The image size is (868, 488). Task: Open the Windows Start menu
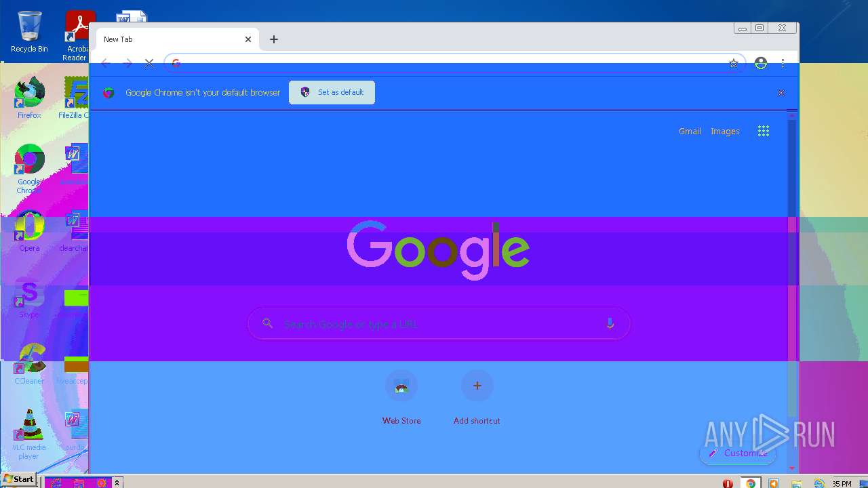tap(18, 480)
